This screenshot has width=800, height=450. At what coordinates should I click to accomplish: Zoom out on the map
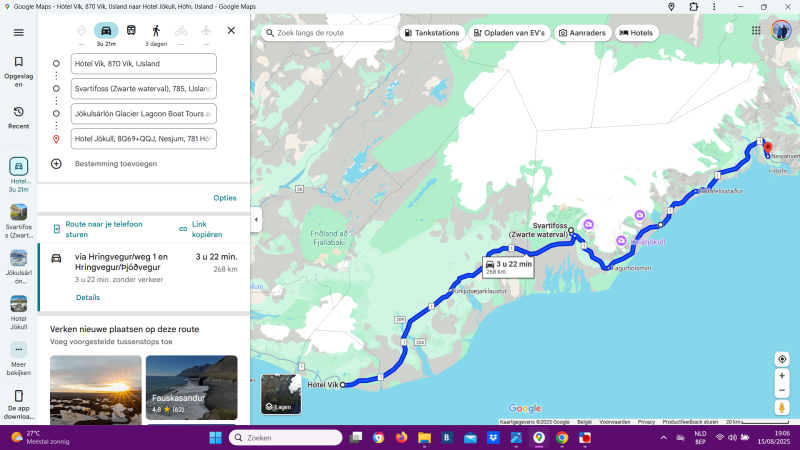(x=782, y=391)
